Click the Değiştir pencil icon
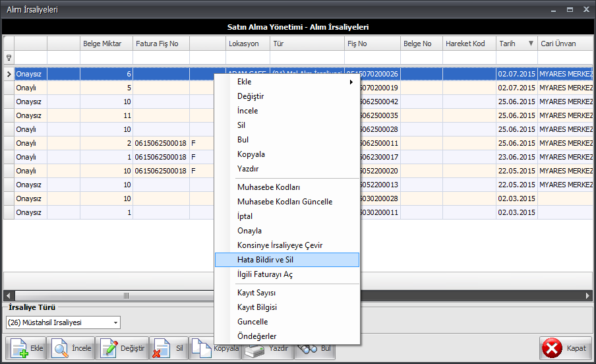 pos(111,348)
